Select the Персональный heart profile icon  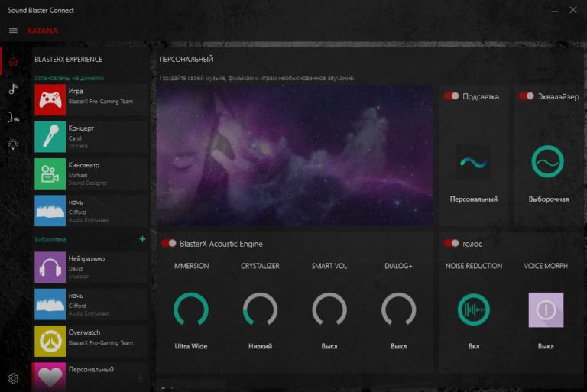[x=50, y=377]
